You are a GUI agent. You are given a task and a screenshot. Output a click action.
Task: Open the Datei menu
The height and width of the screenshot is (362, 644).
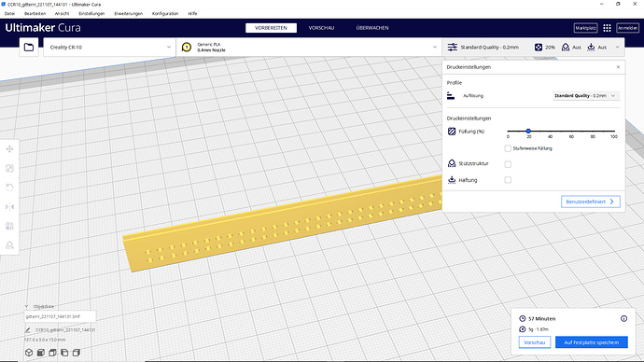tap(9, 14)
